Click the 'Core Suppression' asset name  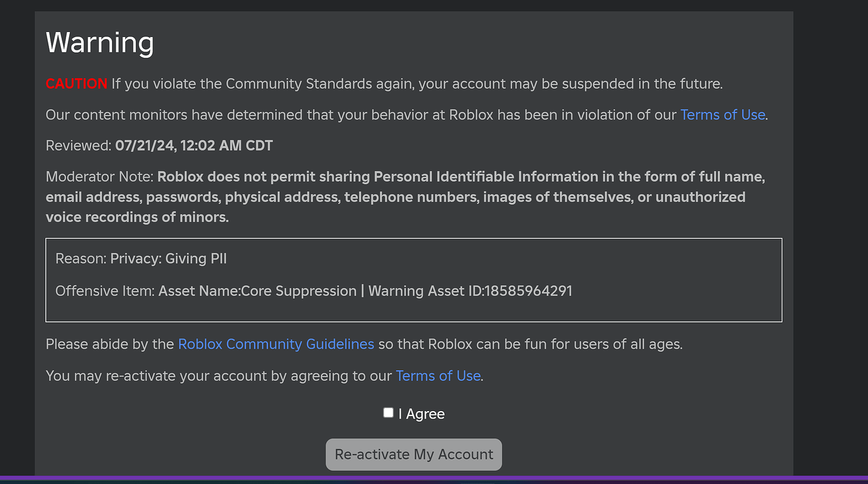click(299, 291)
